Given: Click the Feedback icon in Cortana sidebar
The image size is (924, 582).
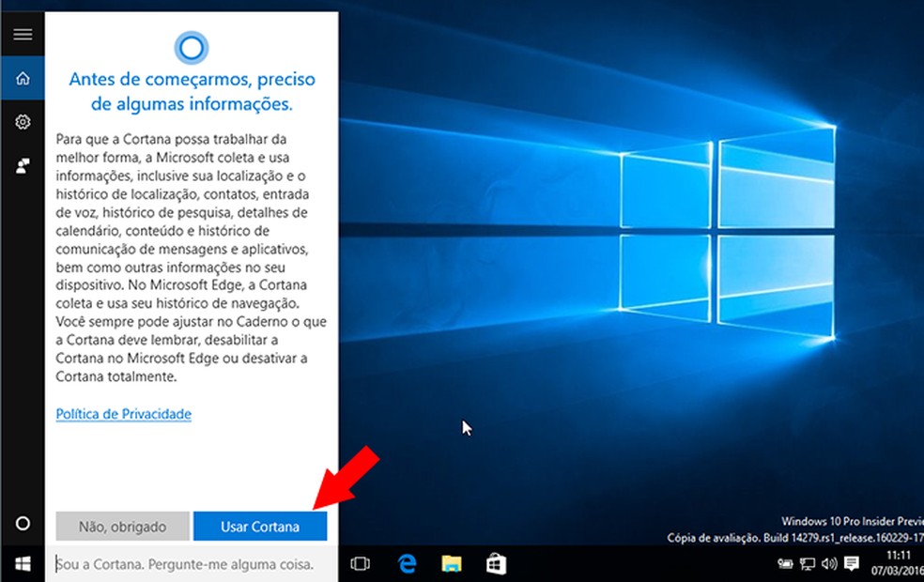Looking at the screenshot, I should (x=22, y=166).
